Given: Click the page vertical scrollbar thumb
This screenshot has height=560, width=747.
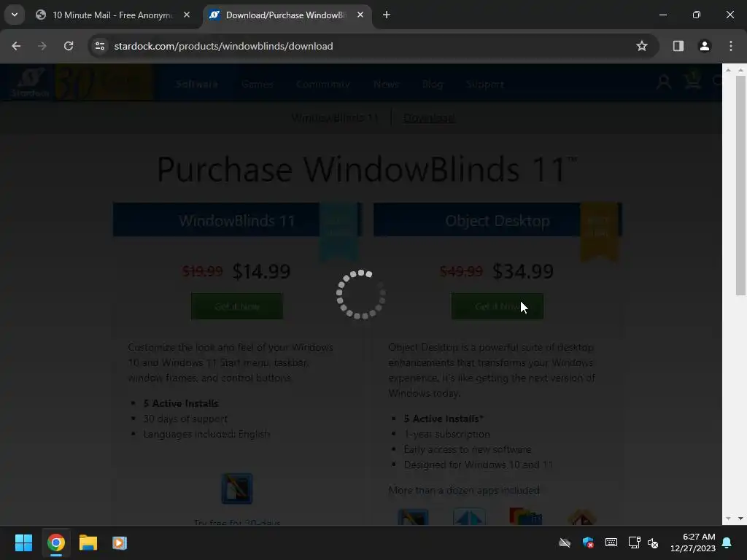Looking at the screenshot, I should pyautogui.click(x=740, y=186).
